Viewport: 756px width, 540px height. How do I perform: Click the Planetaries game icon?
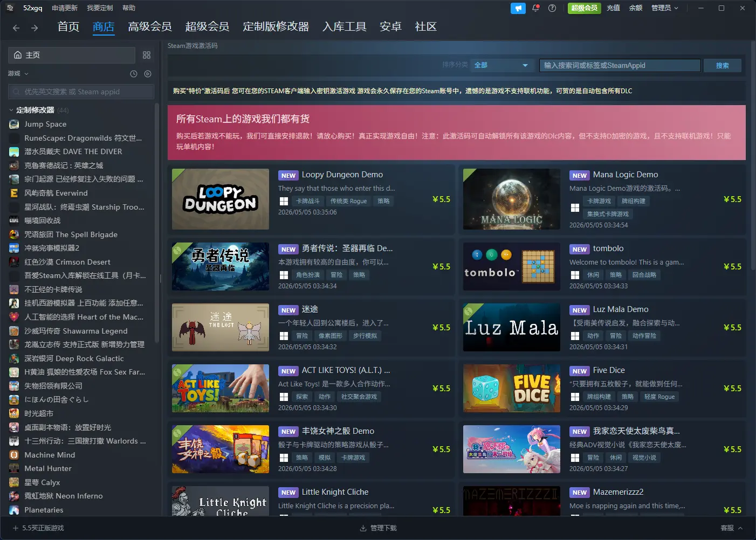pyautogui.click(x=14, y=510)
